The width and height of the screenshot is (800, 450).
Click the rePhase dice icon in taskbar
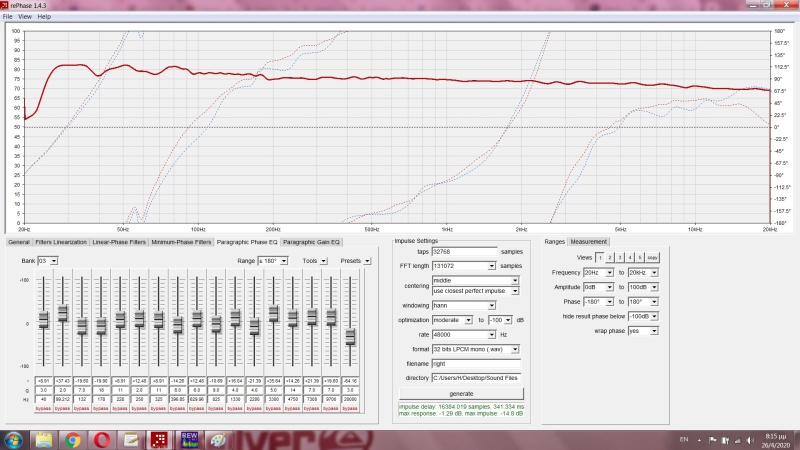(x=160, y=439)
